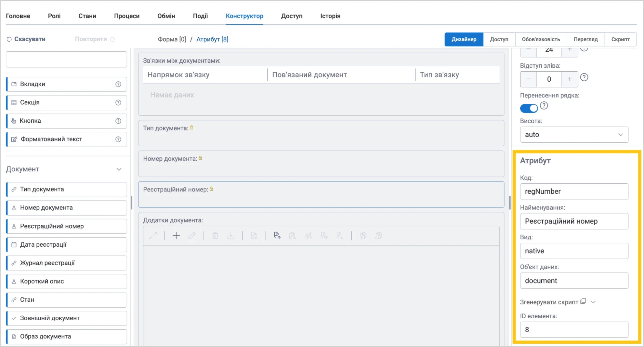Click the component search input field
The width and height of the screenshot is (644, 347).
click(x=66, y=59)
